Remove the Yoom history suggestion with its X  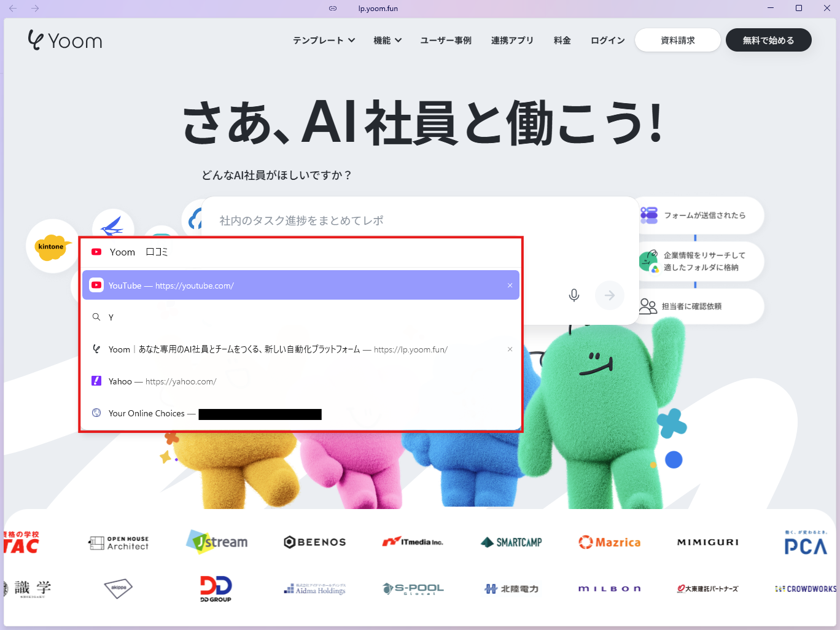pos(510,349)
